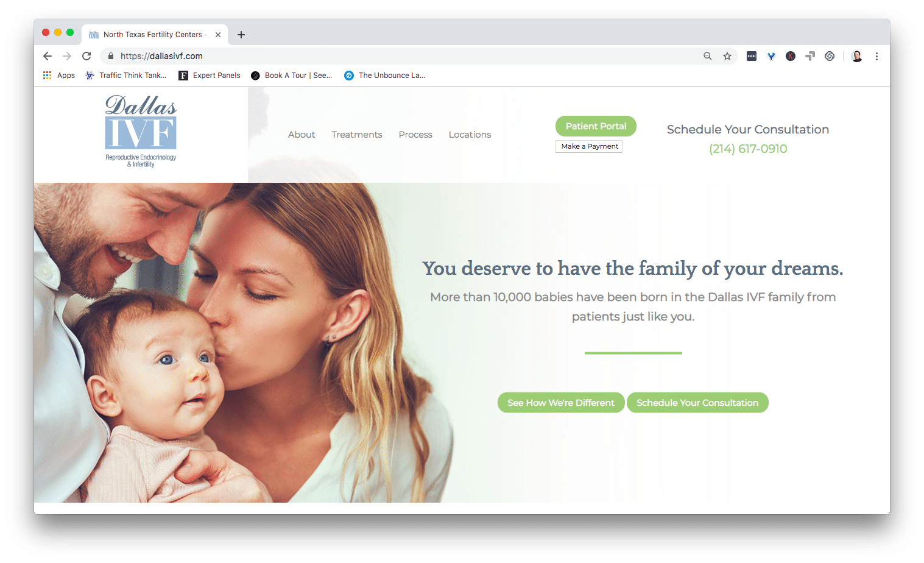Viewport: 924px width, 563px height.
Task: Click the Make a Payment button
Action: 589,146
